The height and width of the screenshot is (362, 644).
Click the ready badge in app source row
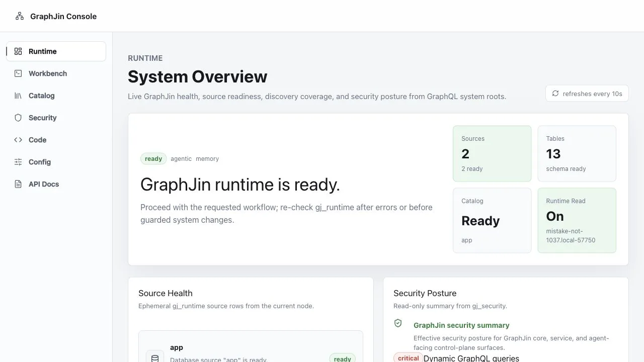343,358
